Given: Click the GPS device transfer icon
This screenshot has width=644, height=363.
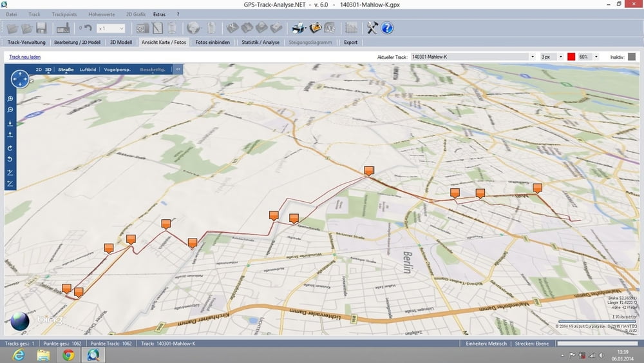Looking at the screenshot, I should click(x=63, y=28).
